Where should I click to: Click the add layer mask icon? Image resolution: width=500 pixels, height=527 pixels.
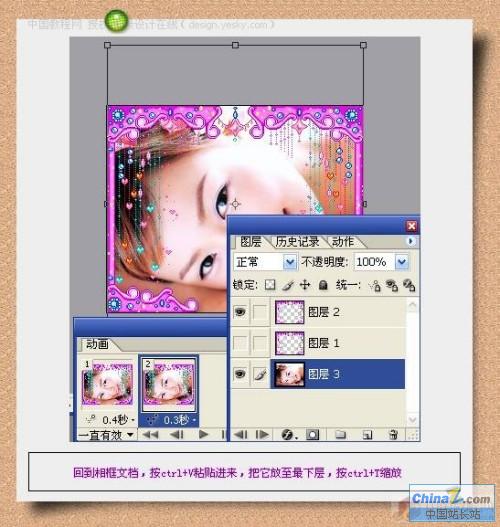312,435
